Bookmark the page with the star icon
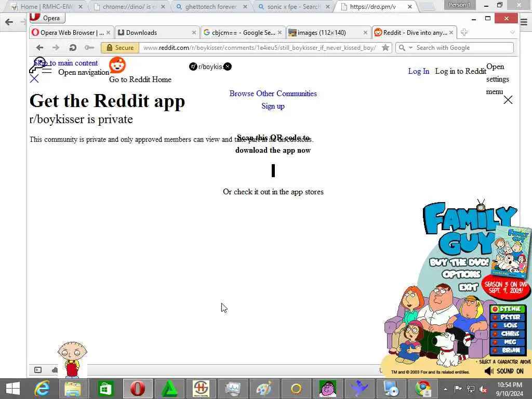 (385, 48)
